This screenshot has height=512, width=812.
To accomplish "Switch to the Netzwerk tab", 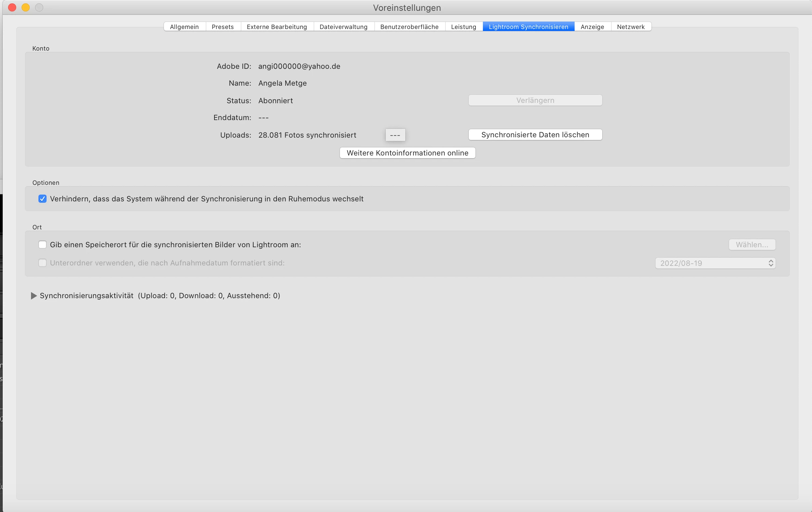I will [x=631, y=27].
